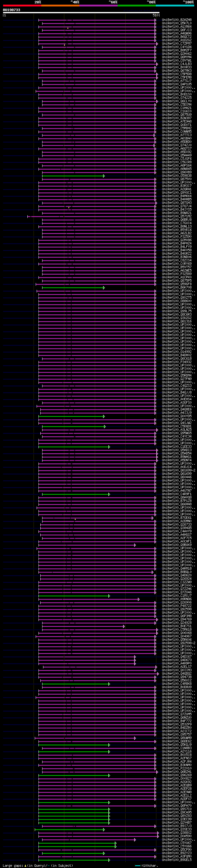Click UniRef100_B4PHZ4 label
Image resolution: width=197 pixels, height=868 pixels.
tap(176, 243)
